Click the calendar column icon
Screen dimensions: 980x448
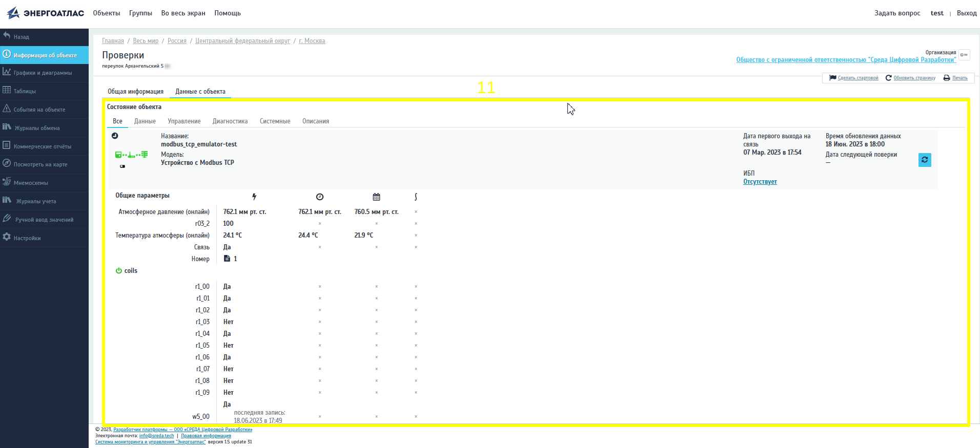376,197
